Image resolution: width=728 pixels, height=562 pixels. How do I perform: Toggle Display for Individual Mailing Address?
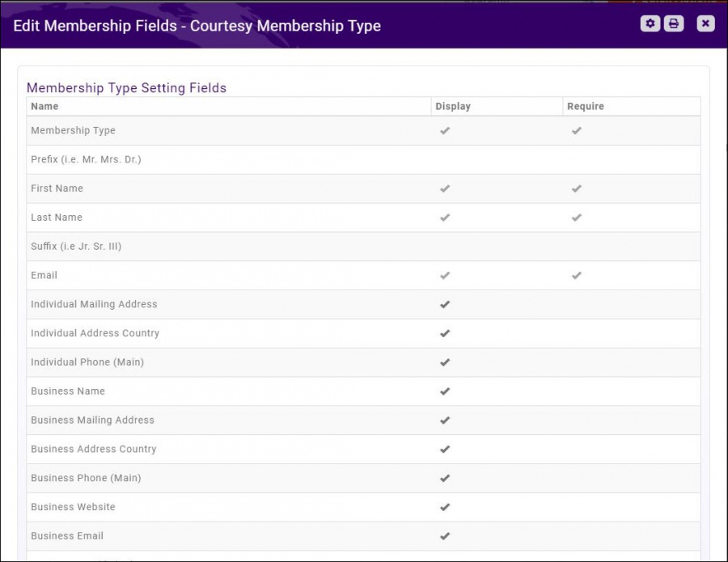444,304
